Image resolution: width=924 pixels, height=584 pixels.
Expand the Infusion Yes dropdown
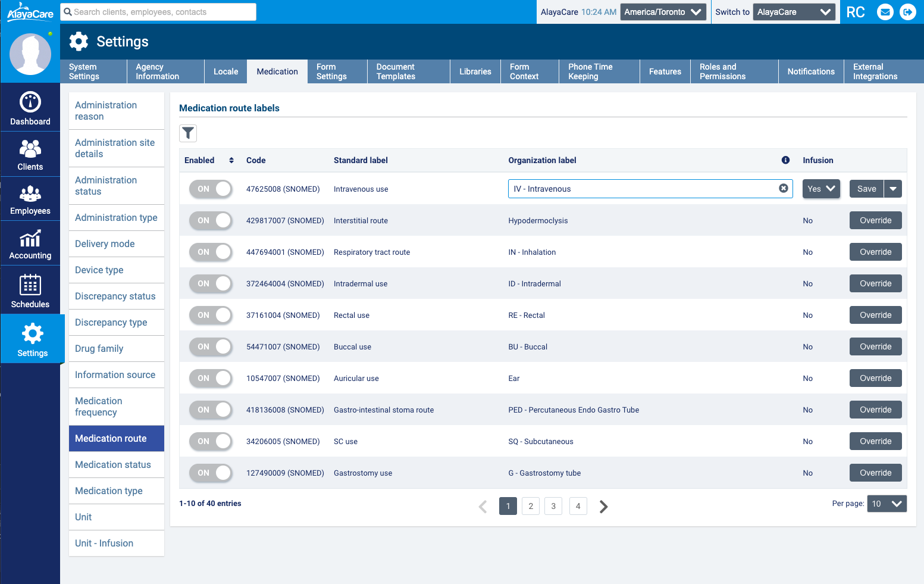821,189
